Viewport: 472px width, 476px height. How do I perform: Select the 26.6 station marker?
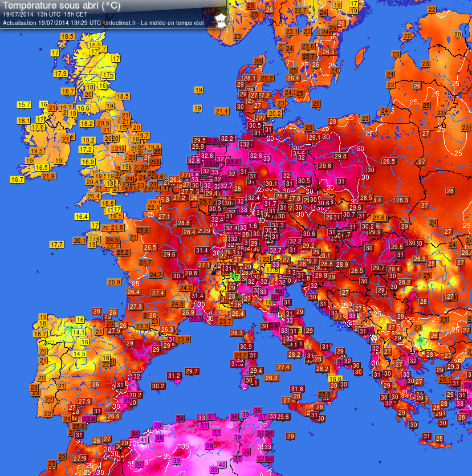tap(113, 416)
